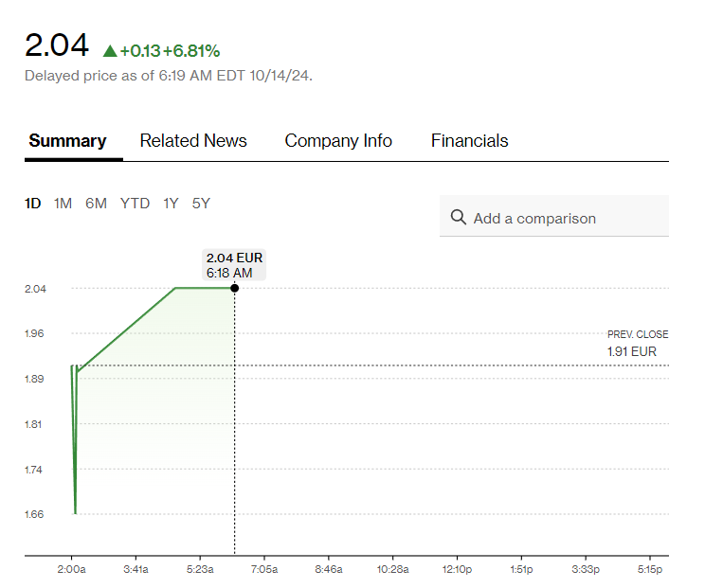Viewport: 705px width, 588px height.
Task: Switch to the Summary tab
Action: click(x=67, y=141)
